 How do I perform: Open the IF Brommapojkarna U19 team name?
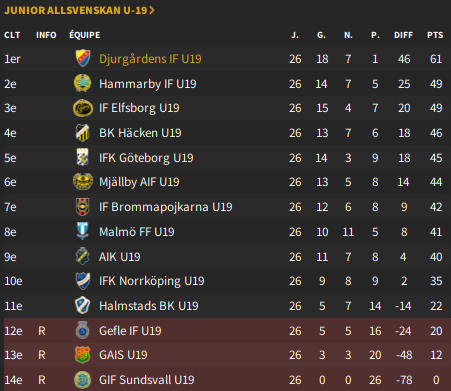tap(166, 207)
